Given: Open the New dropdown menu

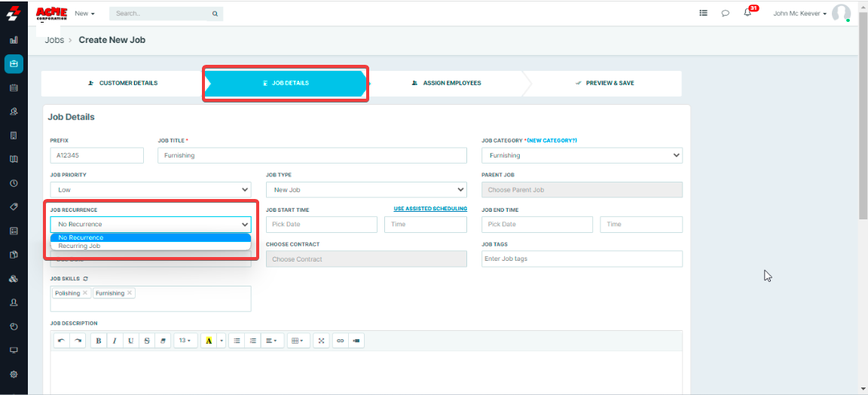Looking at the screenshot, I should coord(84,14).
